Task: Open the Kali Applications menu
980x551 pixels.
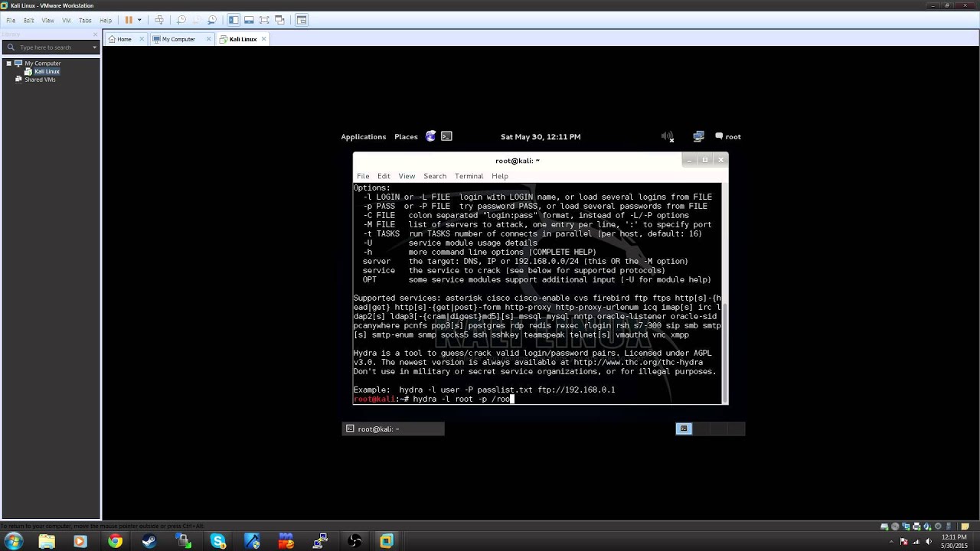Action: tap(364, 137)
